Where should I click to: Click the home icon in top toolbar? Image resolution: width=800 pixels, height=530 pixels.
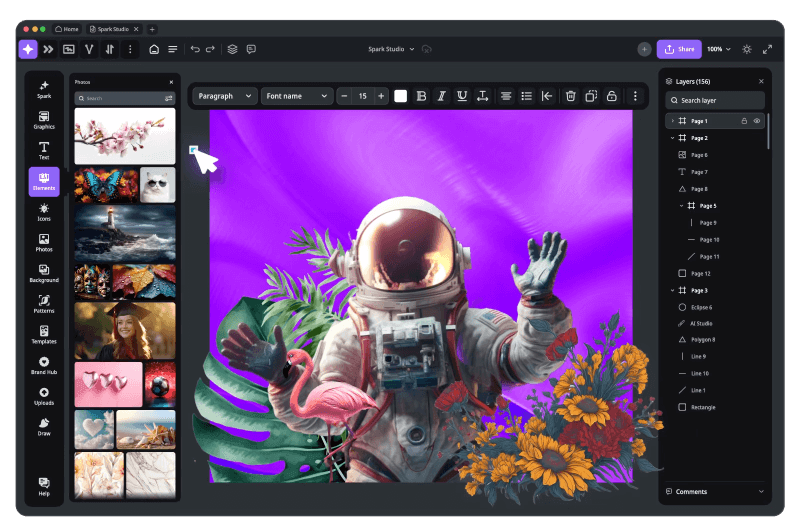point(154,49)
